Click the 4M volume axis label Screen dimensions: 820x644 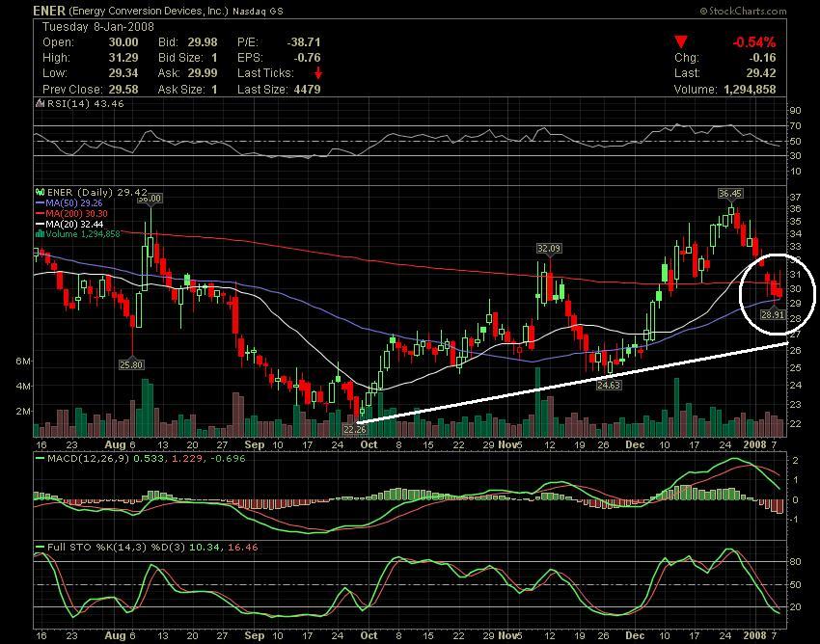click(23, 387)
